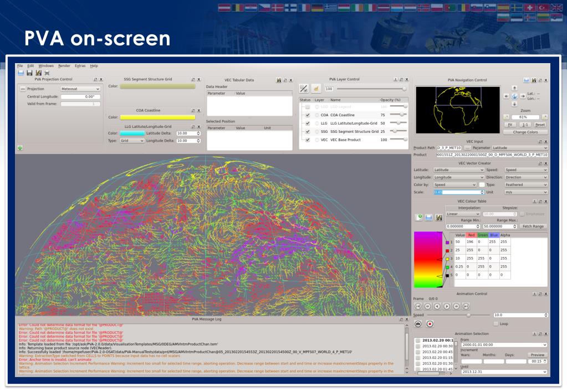Pan navigation view right with the right arrow

[x=523, y=96]
